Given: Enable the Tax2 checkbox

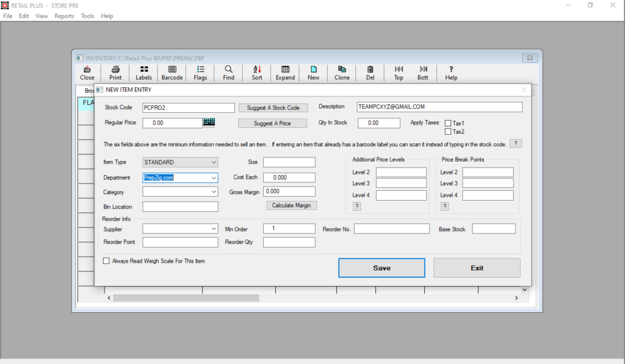Looking at the screenshot, I should point(448,132).
